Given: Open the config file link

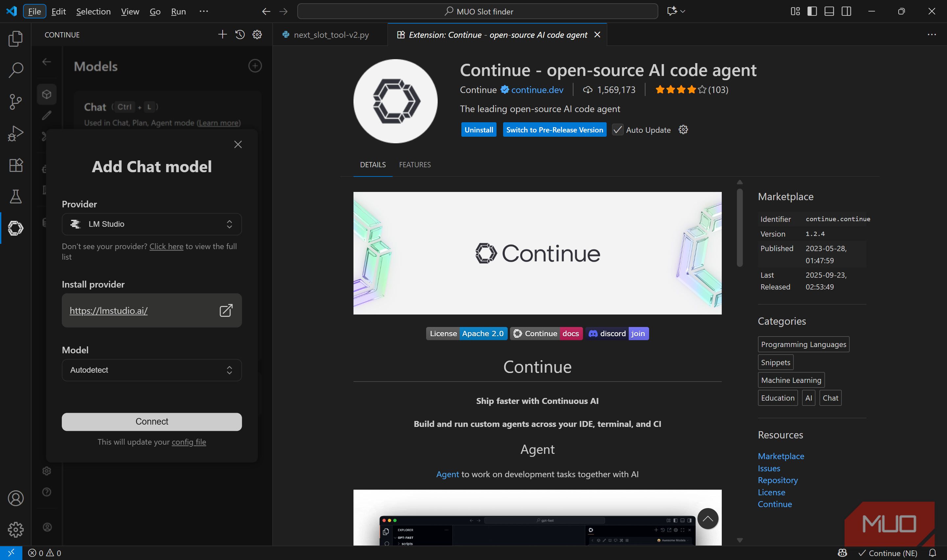Looking at the screenshot, I should 189,442.
